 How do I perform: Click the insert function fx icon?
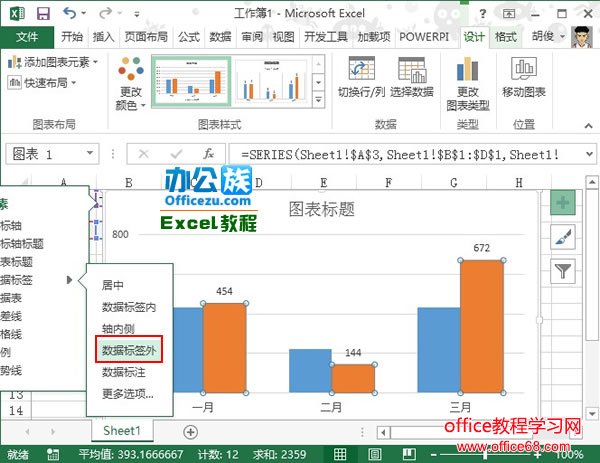(x=209, y=154)
